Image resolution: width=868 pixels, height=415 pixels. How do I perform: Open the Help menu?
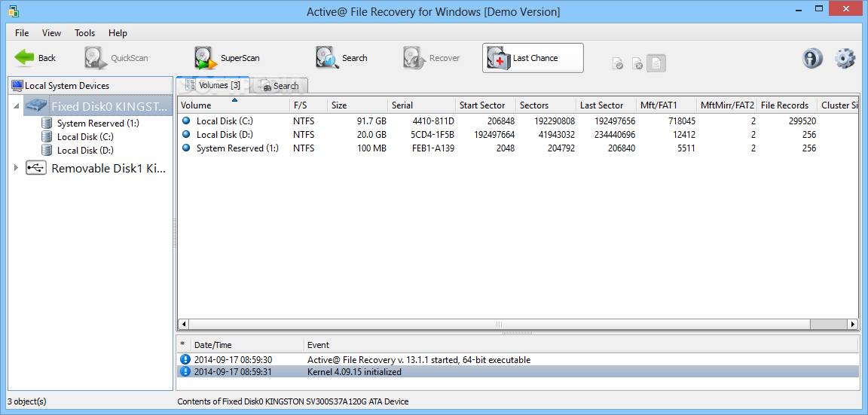point(118,32)
